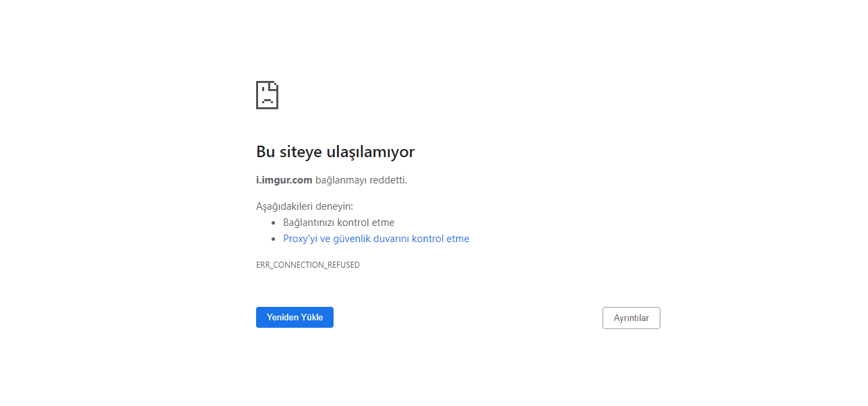The width and height of the screenshot is (868, 406).
Task: Open the Ayrıntılar details button
Action: pos(631,318)
